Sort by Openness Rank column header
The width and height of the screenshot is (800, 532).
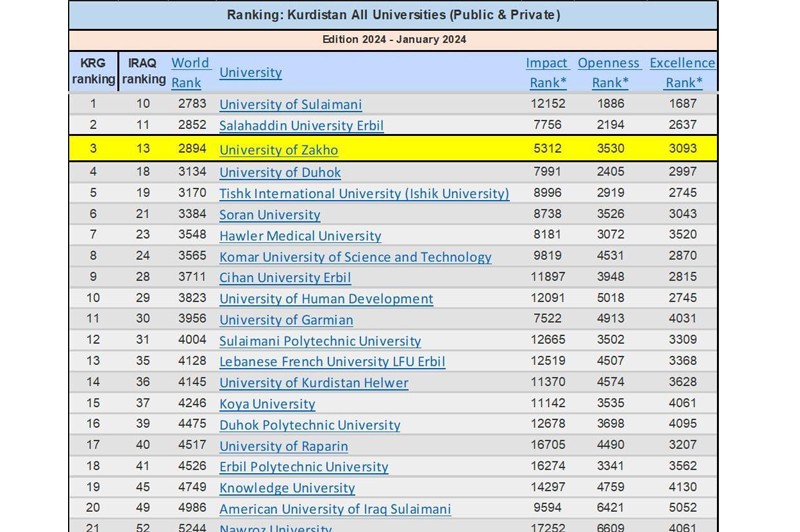pyautogui.click(x=608, y=72)
